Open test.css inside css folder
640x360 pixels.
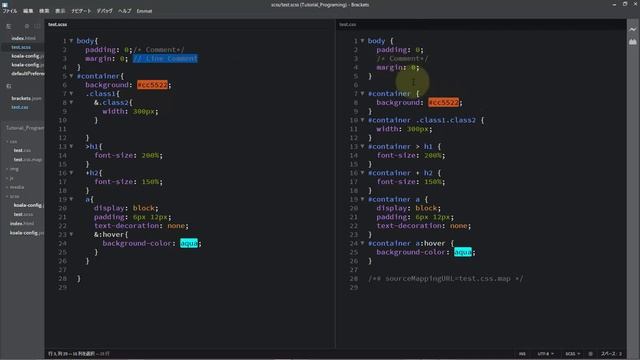click(22, 151)
